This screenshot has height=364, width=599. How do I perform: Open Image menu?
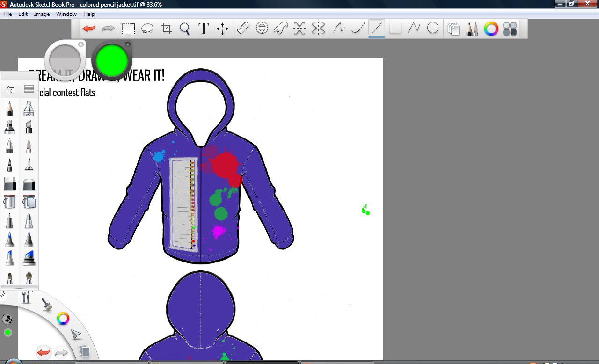click(x=42, y=14)
